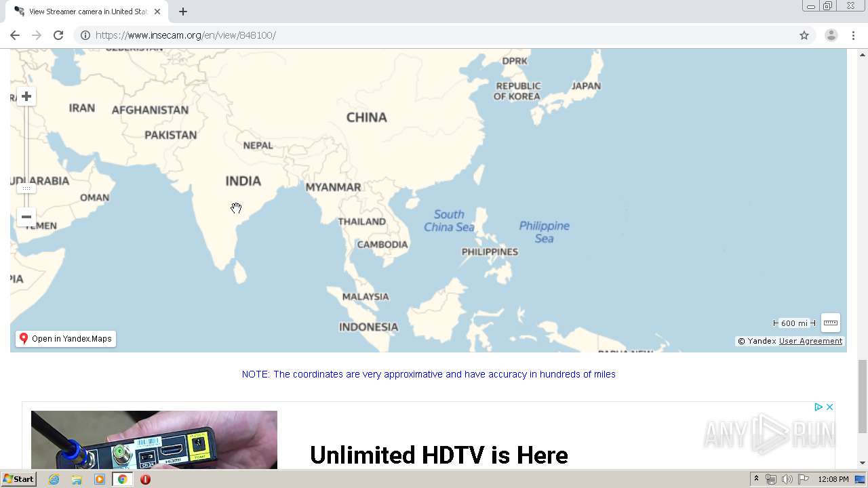Open Windows Media Player from taskbar
This screenshot has height=488, width=868.
(100, 479)
